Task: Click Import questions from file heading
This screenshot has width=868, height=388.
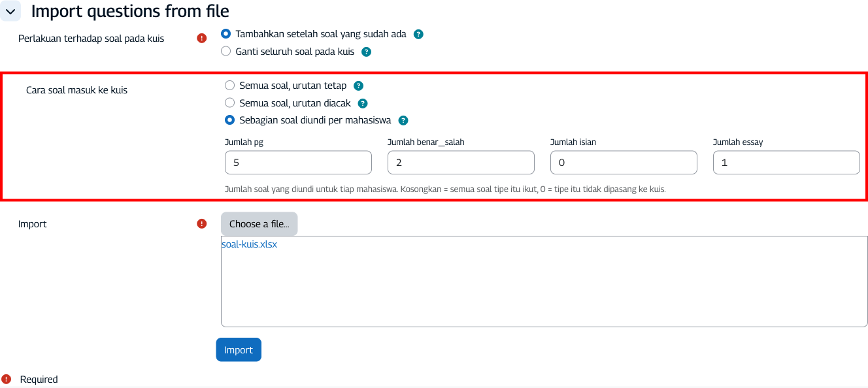Action: point(130,11)
